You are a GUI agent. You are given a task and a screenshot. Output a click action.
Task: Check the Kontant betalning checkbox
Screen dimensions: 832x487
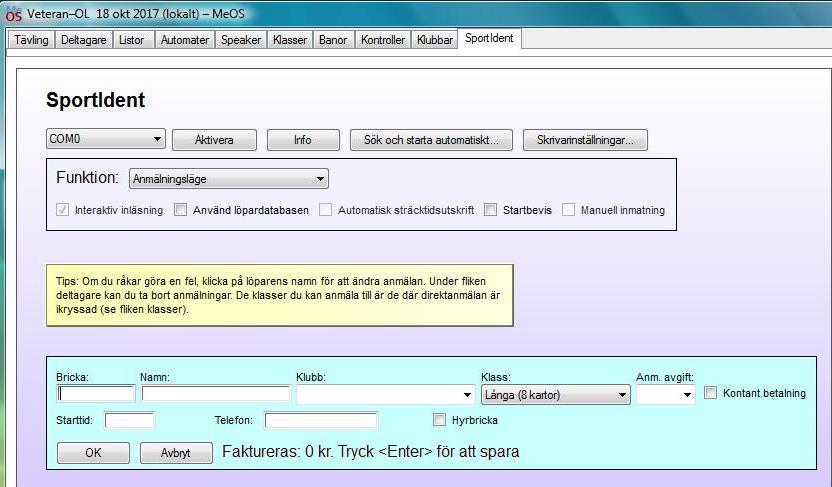coord(710,393)
